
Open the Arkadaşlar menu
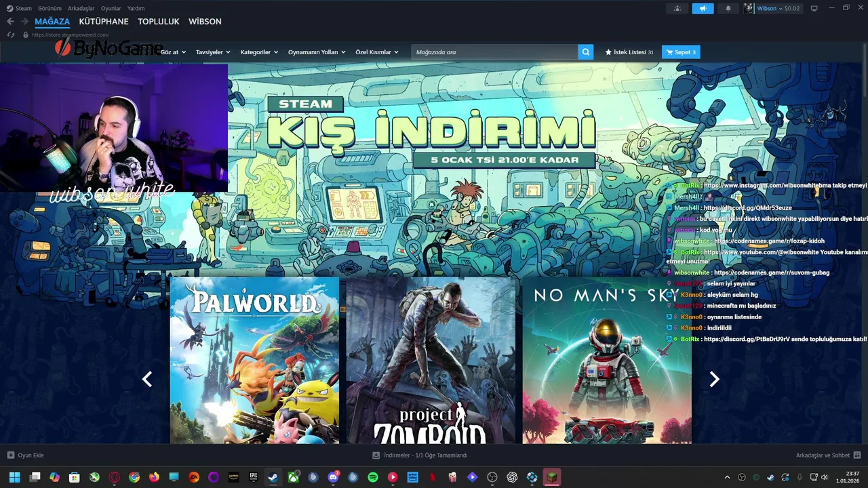click(81, 8)
